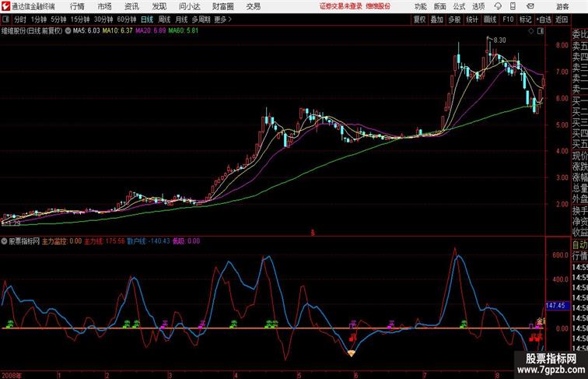The height and width of the screenshot is (379, 588).
Task: Add stock via +自选 button
Action: point(544,19)
